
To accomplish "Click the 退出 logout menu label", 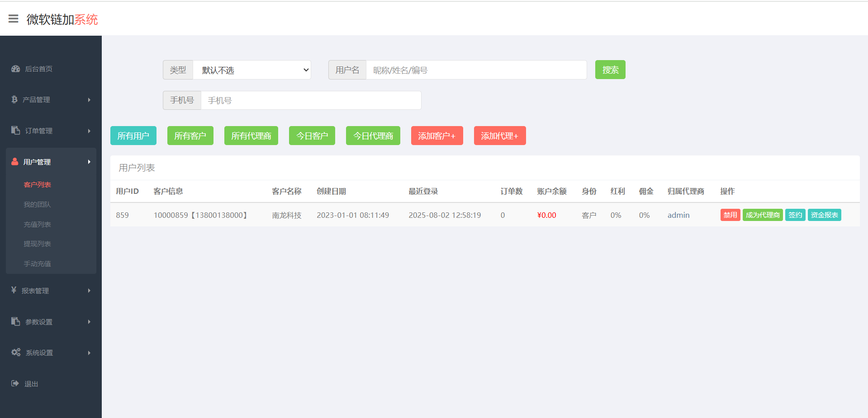I will (31, 384).
